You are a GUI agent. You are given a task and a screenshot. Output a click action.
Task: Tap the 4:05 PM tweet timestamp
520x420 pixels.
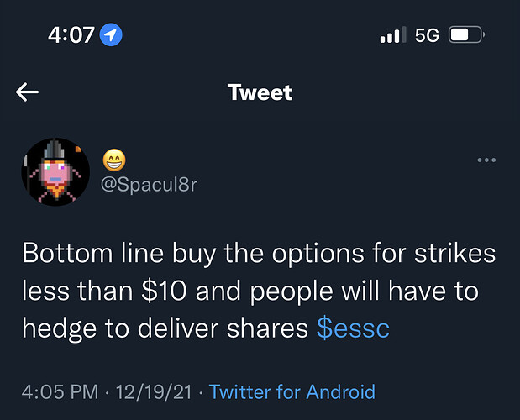[x=60, y=391]
